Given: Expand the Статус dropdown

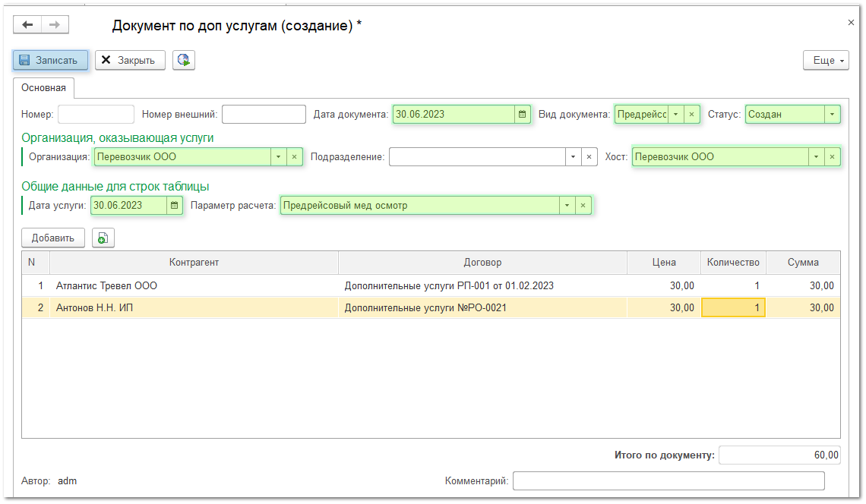Looking at the screenshot, I should [x=833, y=115].
